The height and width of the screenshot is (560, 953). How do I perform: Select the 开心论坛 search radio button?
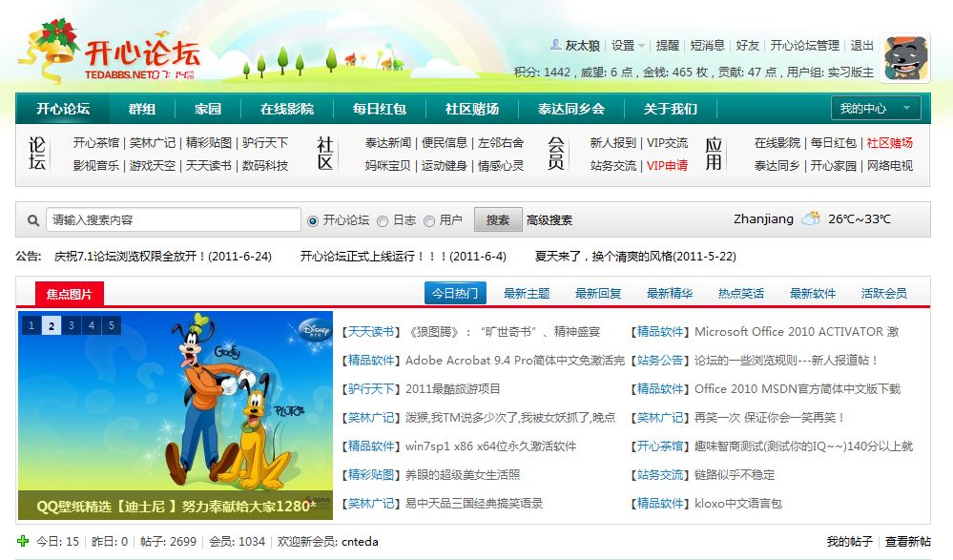[313, 220]
